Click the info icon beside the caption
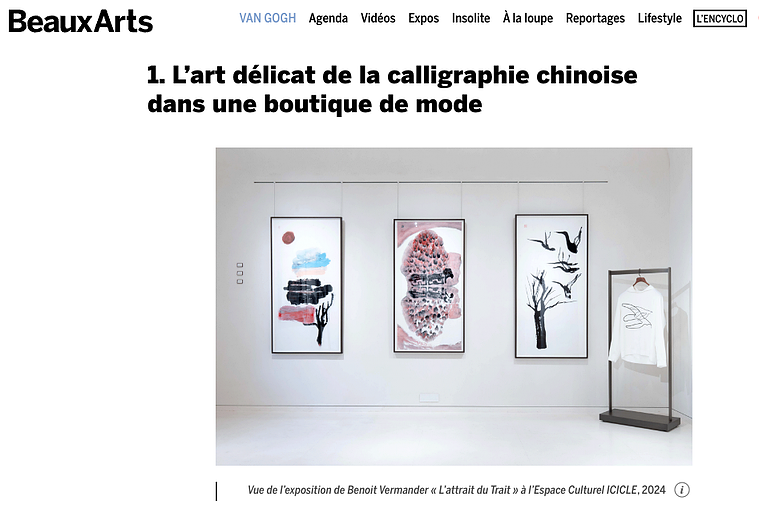The height and width of the screenshot is (505, 759). (x=682, y=490)
